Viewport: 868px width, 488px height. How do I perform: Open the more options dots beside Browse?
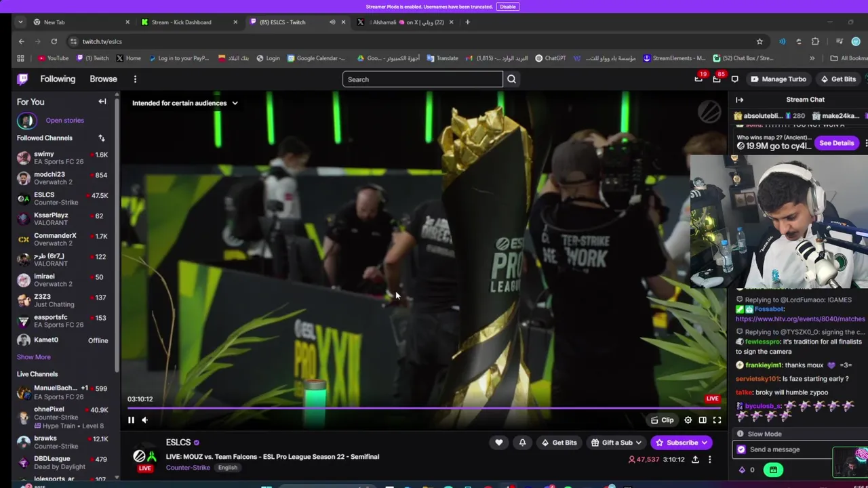(135, 79)
